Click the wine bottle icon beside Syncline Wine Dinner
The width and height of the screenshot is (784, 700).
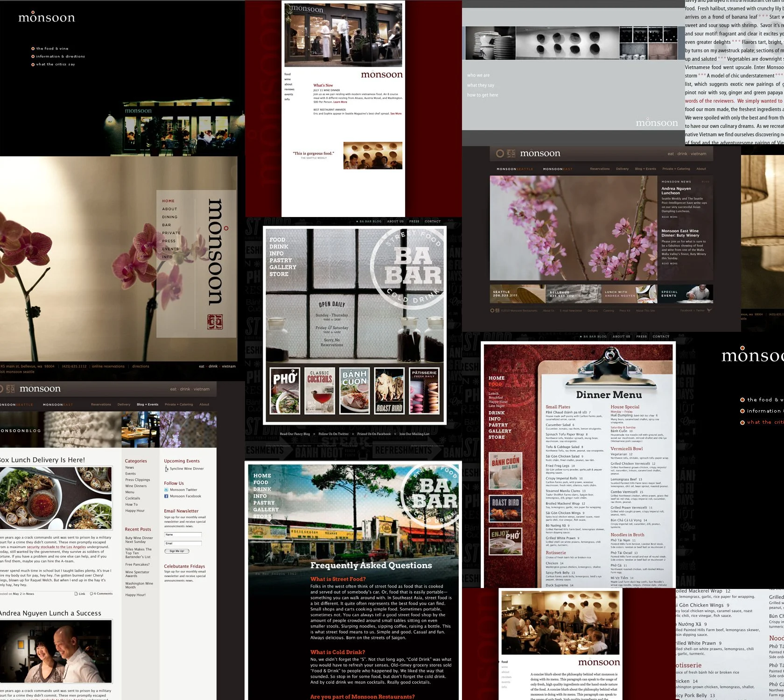(167, 469)
